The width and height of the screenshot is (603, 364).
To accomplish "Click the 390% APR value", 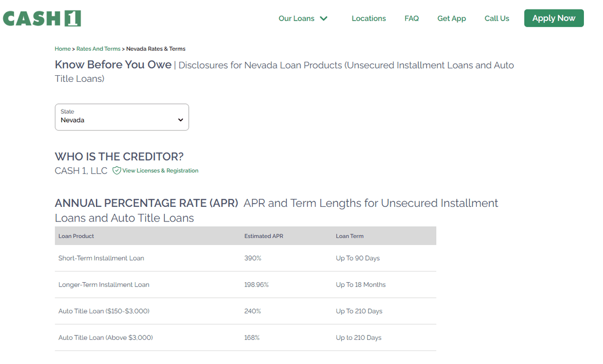I will point(253,258).
